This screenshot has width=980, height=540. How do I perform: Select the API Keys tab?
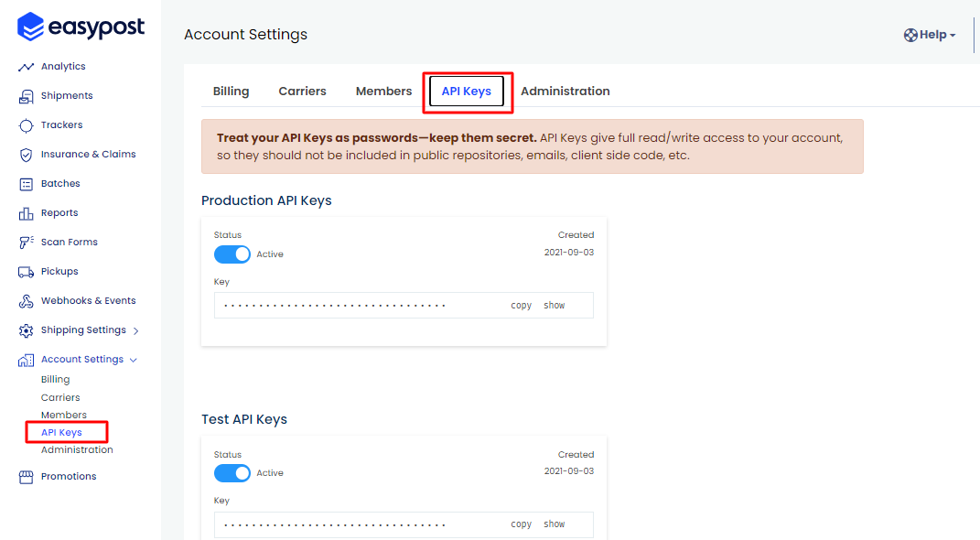click(467, 92)
